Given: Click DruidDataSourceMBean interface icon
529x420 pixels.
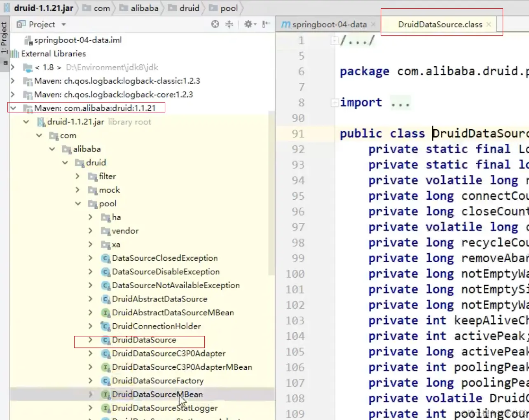Looking at the screenshot, I should [x=105, y=394].
